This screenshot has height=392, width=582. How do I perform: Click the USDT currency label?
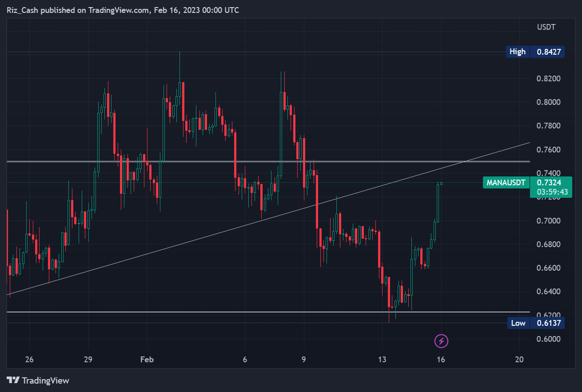(x=546, y=27)
